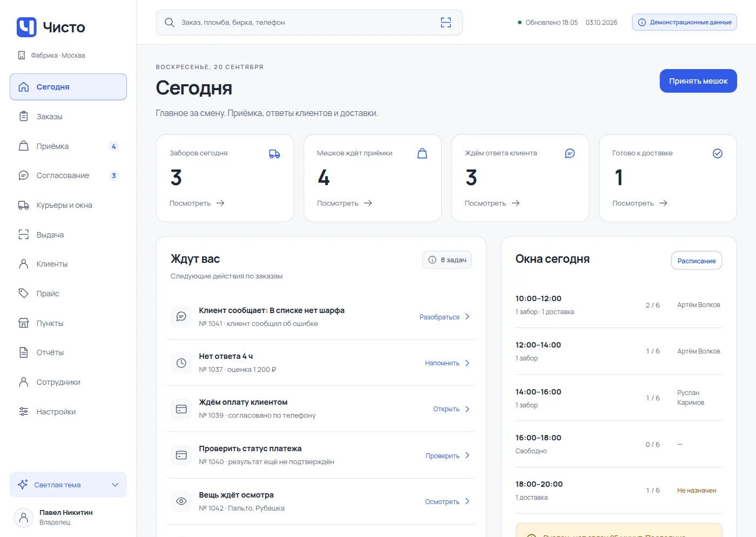Click the Не назначен label for 18:00–20:00
This screenshot has height=537, width=756.
(x=697, y=491)
